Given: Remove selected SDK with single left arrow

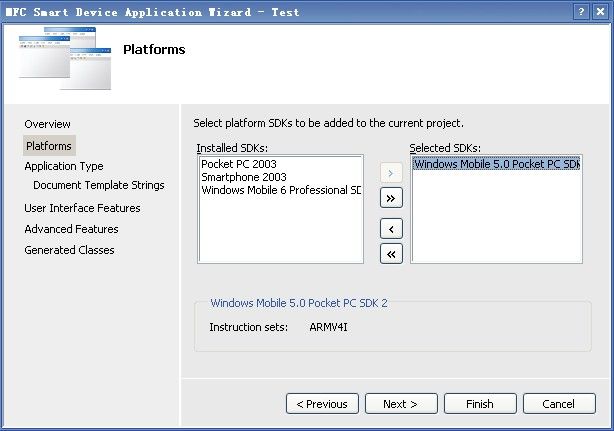Looking at the screenshot, I should click(x=391, y=229).
